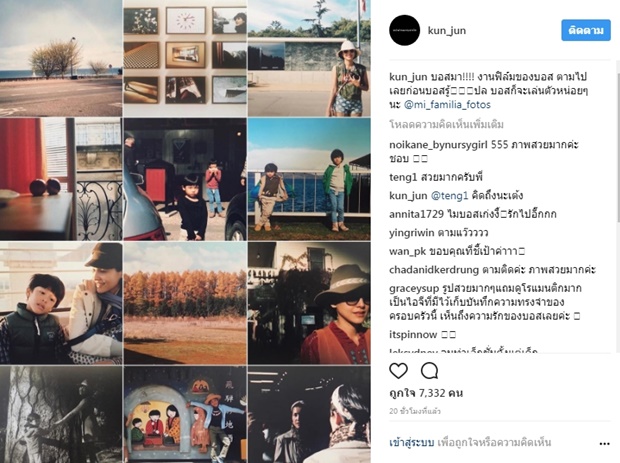View the 7,332 likes count

coord(426,393)
